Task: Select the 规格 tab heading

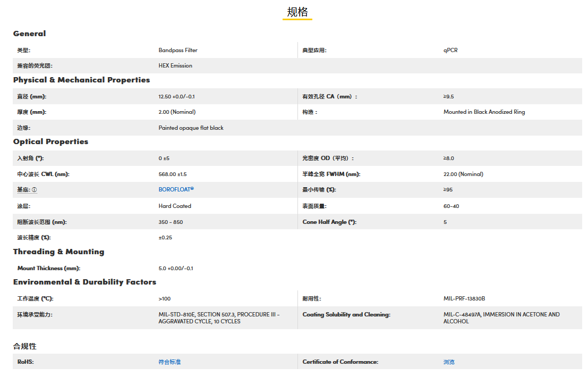Action: [297, 12]
